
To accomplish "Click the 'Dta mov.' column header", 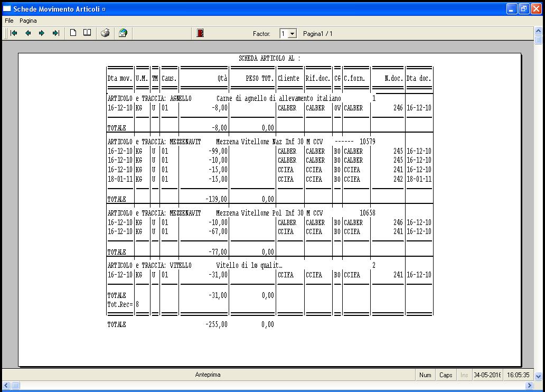I will tap(120, 78).
